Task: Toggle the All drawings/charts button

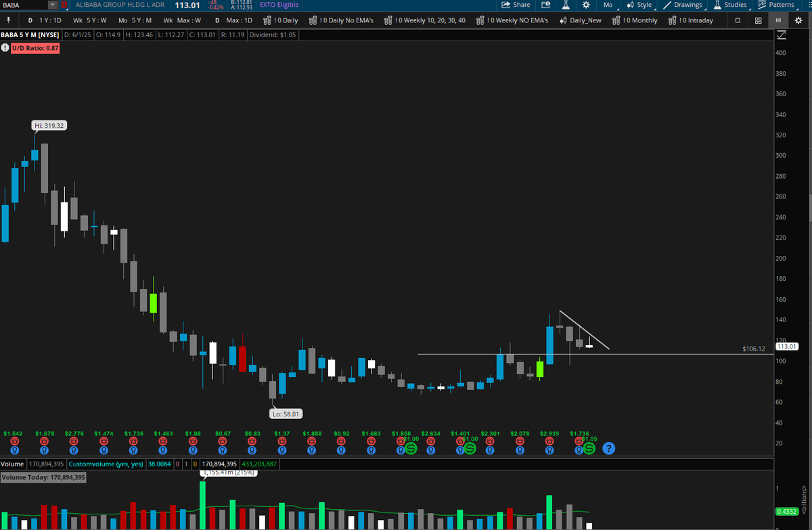Action: tap(778, 20)
